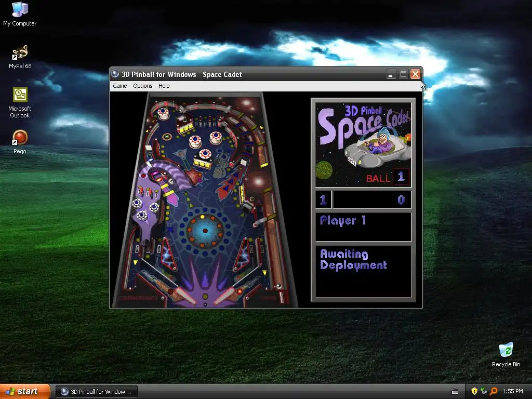Open the Help menu in Pinball
Screen dimensions: 532x399
[164, 86]
